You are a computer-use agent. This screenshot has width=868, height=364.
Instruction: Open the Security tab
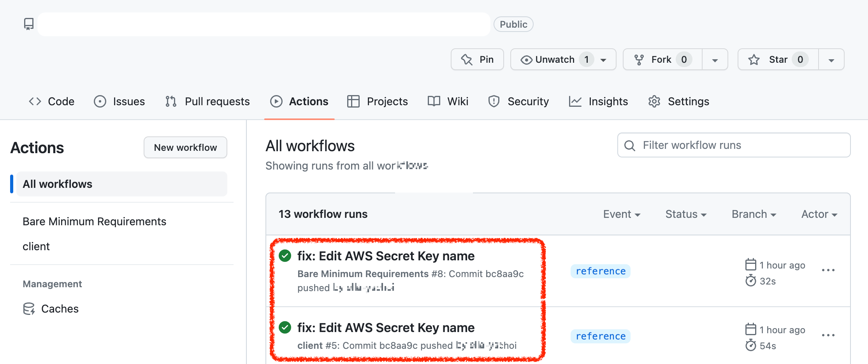518,101
